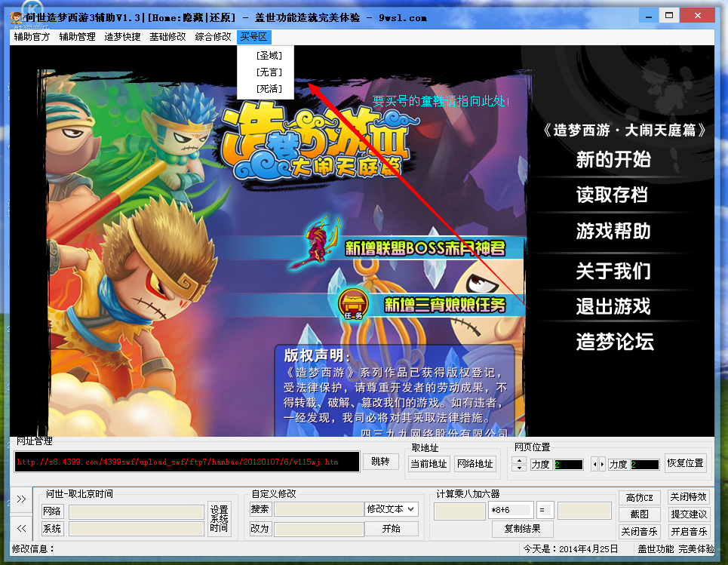
Task: Click the search value field beside 搜索
Action: coord(318,509)
